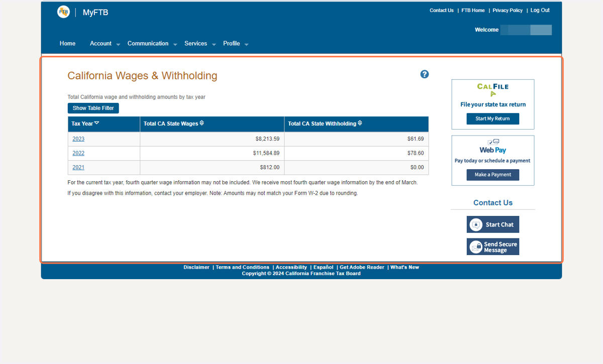Viewport: 603px width, 364px height.
Task: Open the Services menu
Action: (x=195, y=44)
